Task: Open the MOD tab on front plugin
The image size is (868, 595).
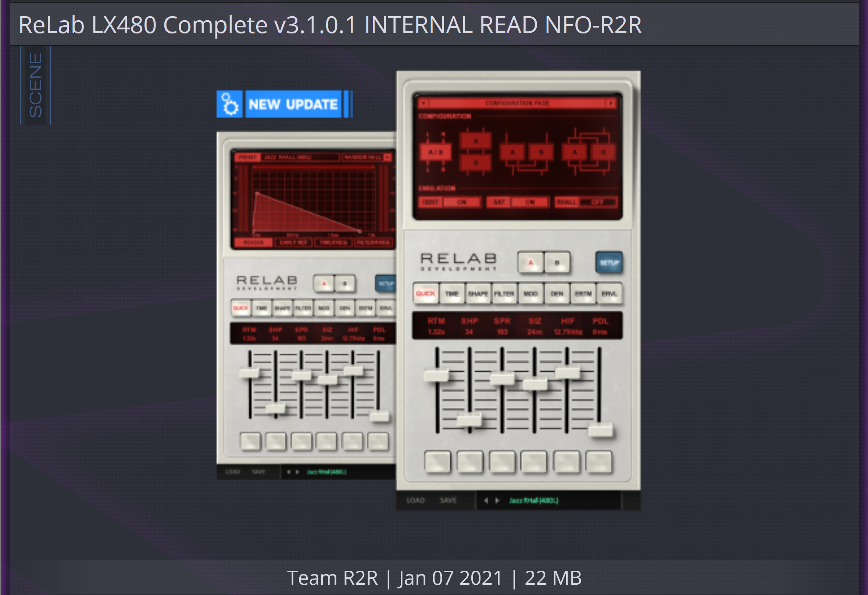Action: coord(531,294)
